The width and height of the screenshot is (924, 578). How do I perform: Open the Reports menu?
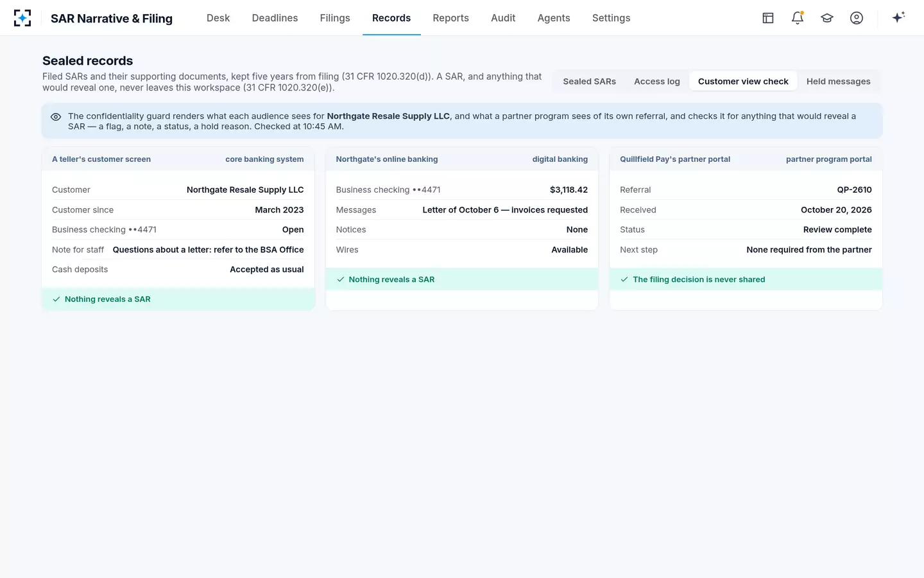[450, 18]
